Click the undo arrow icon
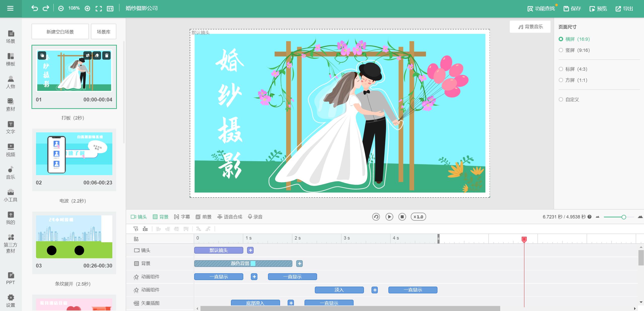This screenshot has width=644, height=311. pos(35,8)
